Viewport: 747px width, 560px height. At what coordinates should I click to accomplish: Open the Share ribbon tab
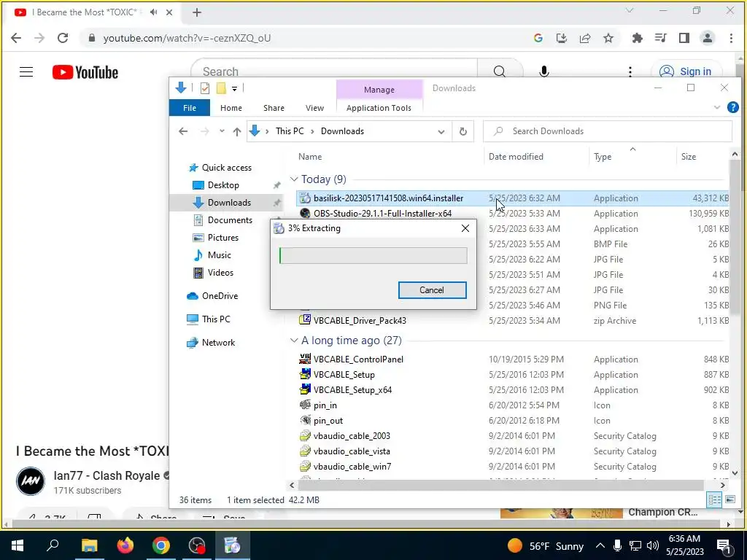pyautogui.click(x=274, y=108)
